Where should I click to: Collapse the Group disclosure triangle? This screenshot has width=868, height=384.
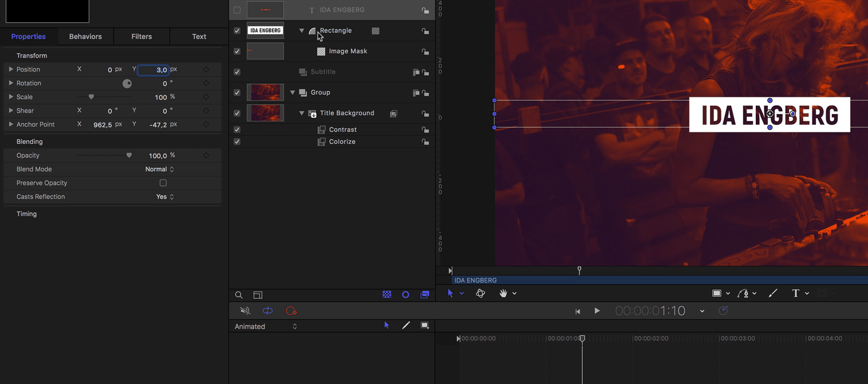(x=293, y=92)
